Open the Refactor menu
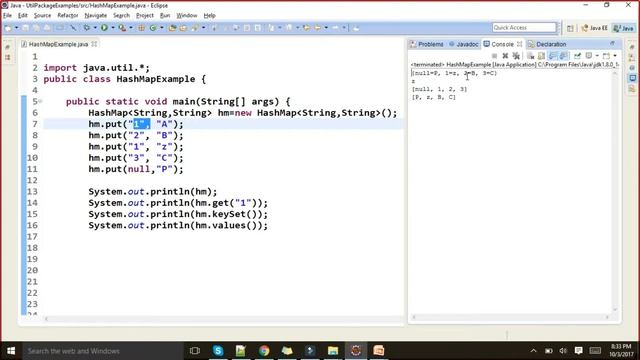Image resolution: width=640 pixels, height=360 pixels. (x=68, y=16)
